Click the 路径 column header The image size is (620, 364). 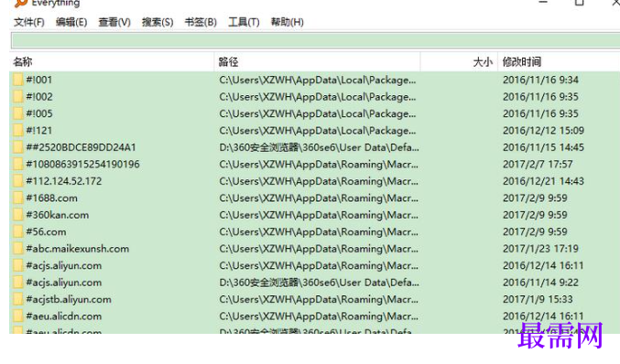point(317,62)
